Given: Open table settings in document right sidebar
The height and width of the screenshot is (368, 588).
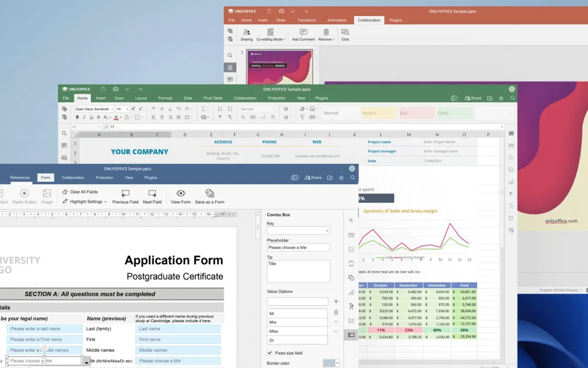Looking at the screenshot, I should tap(351, 235).
